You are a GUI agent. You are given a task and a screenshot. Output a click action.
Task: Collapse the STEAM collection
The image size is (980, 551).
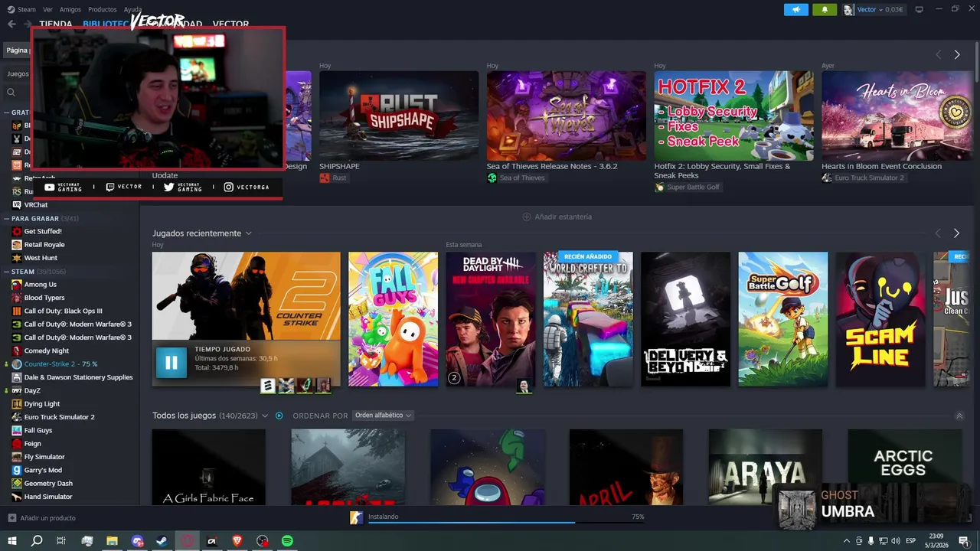tap(7, 272)
